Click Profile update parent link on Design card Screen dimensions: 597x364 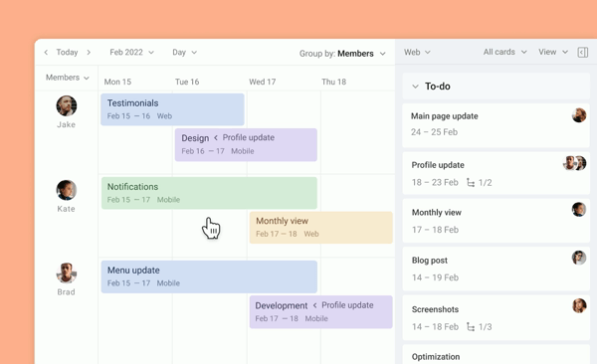pyautogui.click(x=249, y=137)
